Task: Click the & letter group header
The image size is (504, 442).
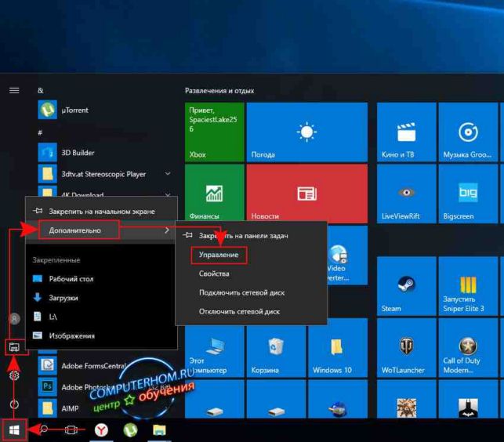Action: [41, 91]
